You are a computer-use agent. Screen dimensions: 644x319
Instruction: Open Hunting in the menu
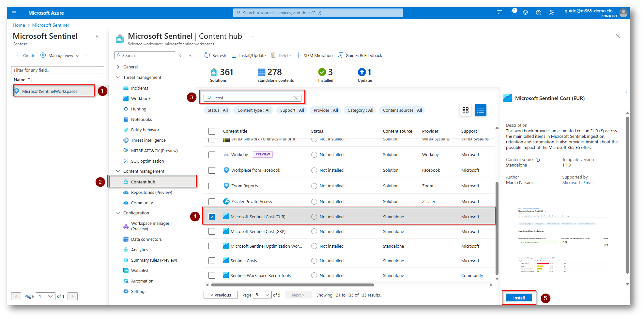(138, 109)
